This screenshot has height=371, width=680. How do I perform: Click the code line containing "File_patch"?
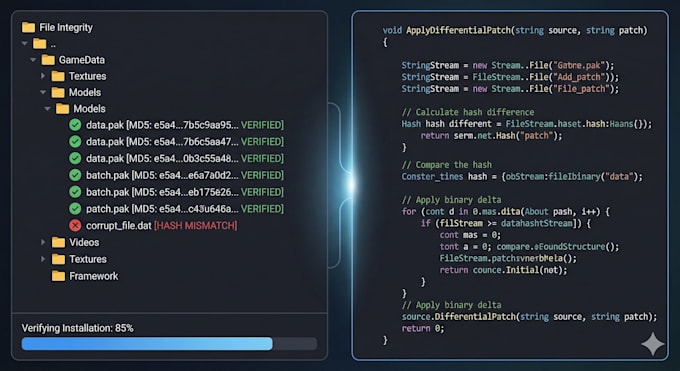pyautogui.click(x=510, y=89)
